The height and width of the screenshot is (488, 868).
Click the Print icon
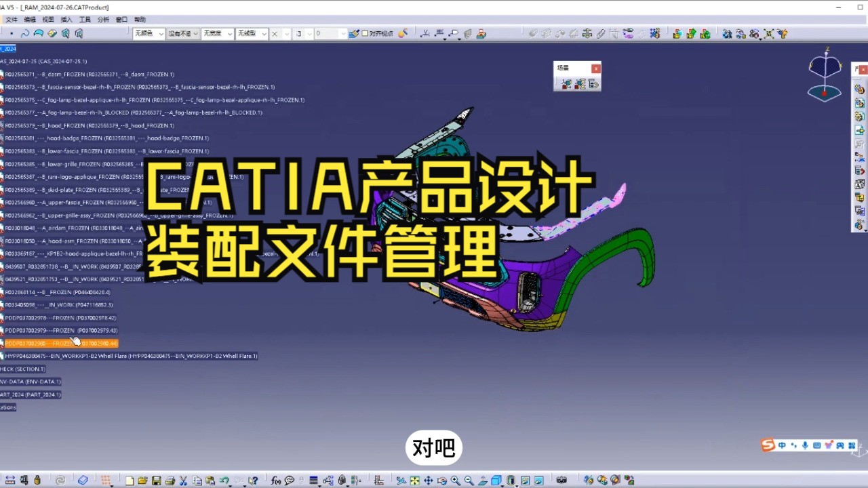(170, 481)
